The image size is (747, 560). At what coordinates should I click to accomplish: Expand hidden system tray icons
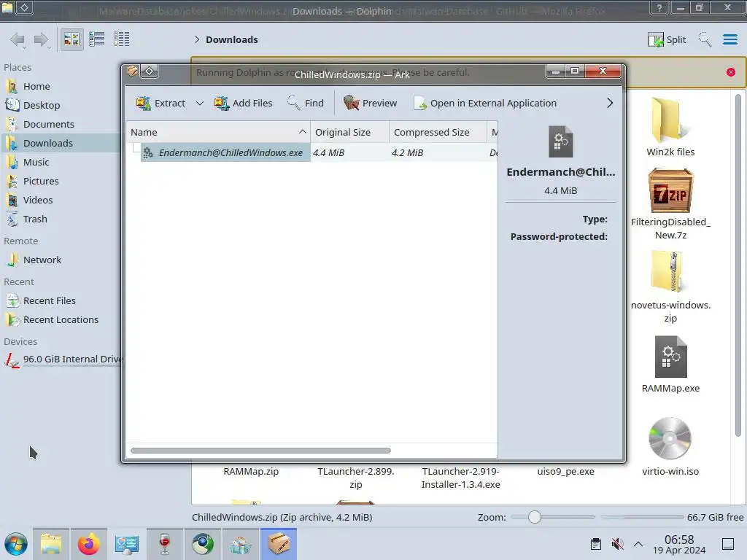638,544
